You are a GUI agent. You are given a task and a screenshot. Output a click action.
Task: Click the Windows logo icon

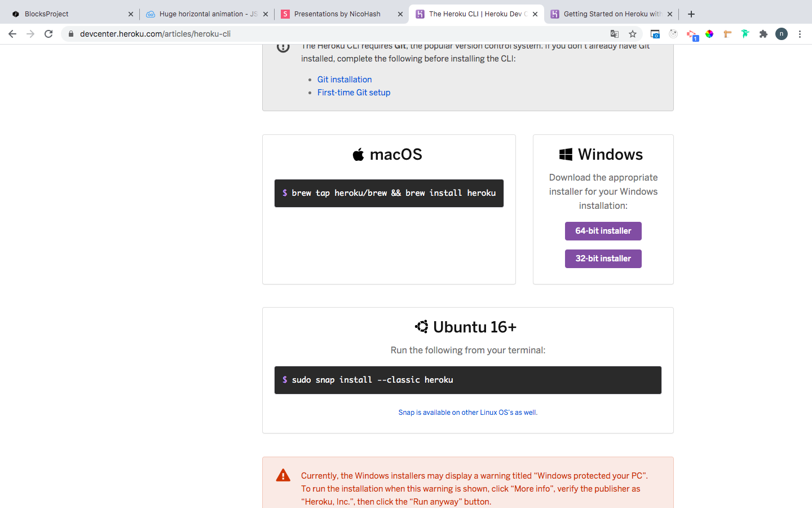click(x=566, y=155)
